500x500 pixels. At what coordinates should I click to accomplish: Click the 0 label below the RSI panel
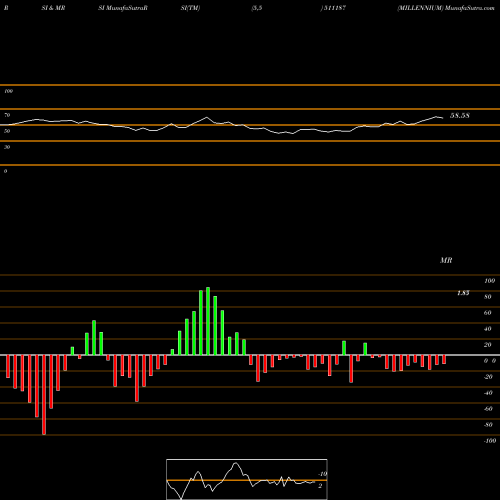pyautogui.click(x=5, y=171)
